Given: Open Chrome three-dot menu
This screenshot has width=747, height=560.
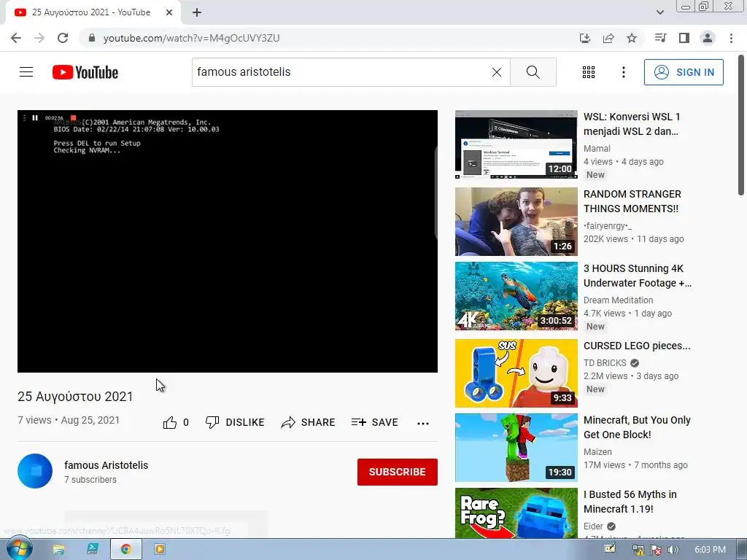Looking at the screenshot, I should point(731,38).
